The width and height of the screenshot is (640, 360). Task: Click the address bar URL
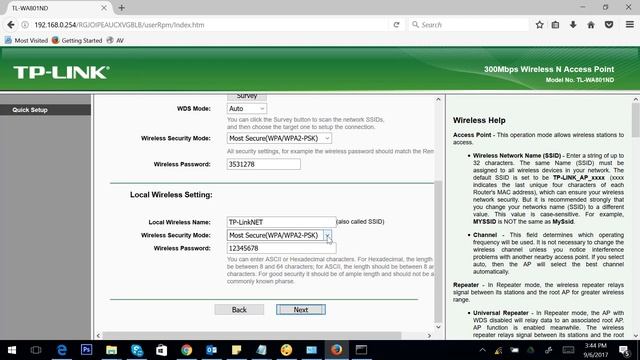pos(119,25)
